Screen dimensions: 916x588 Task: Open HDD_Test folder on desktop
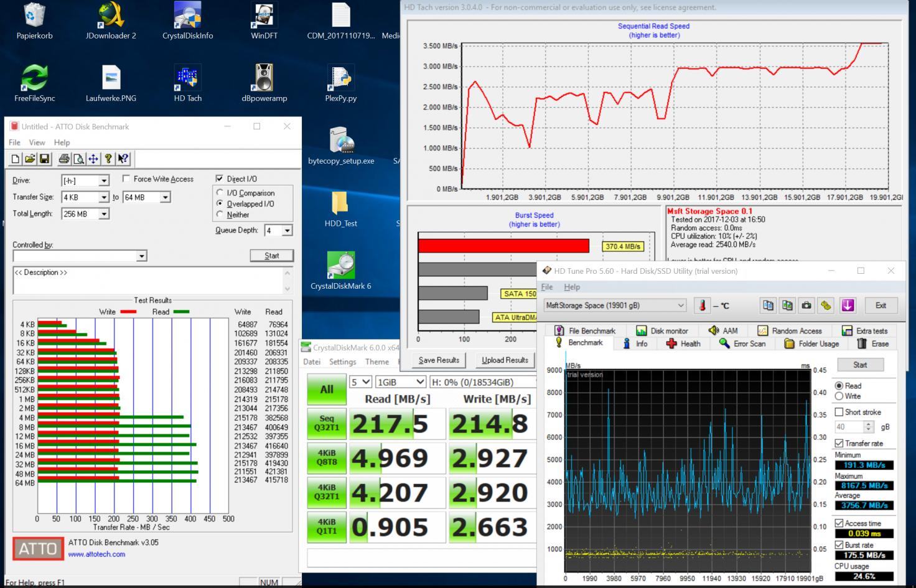340,209
